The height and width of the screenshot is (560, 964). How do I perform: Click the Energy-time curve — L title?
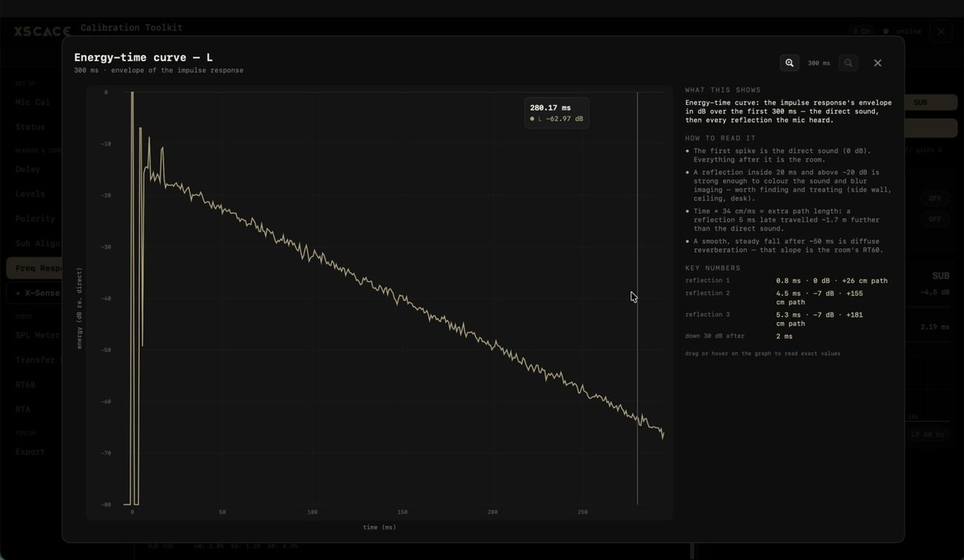tap(143, 58)
